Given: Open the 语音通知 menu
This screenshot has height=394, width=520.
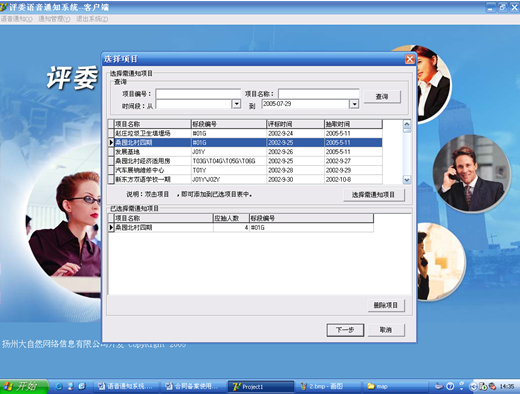Looking at the screenshot, I should pos(16,19).
